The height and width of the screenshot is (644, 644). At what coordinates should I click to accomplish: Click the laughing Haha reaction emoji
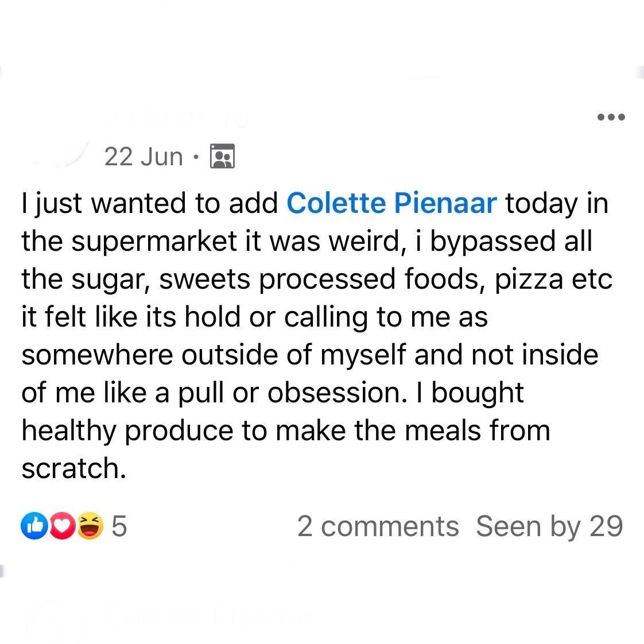pos(89,526)
